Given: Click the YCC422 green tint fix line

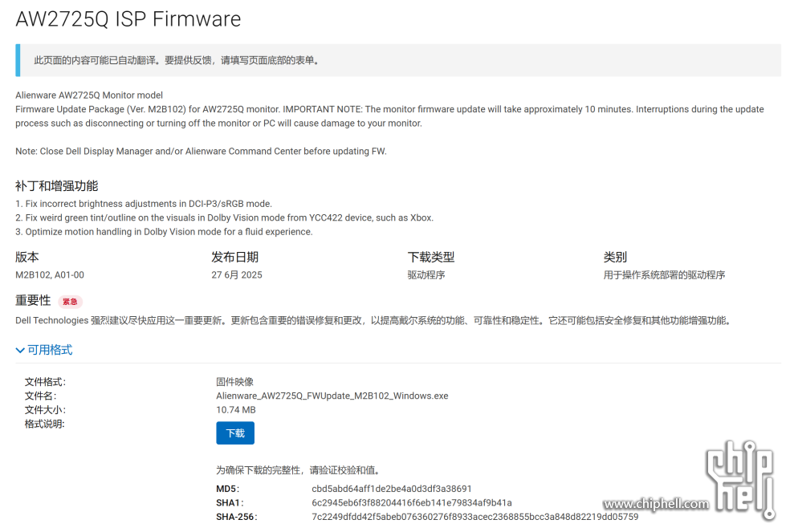Looking at the screenshot, I should click(225, 218).
